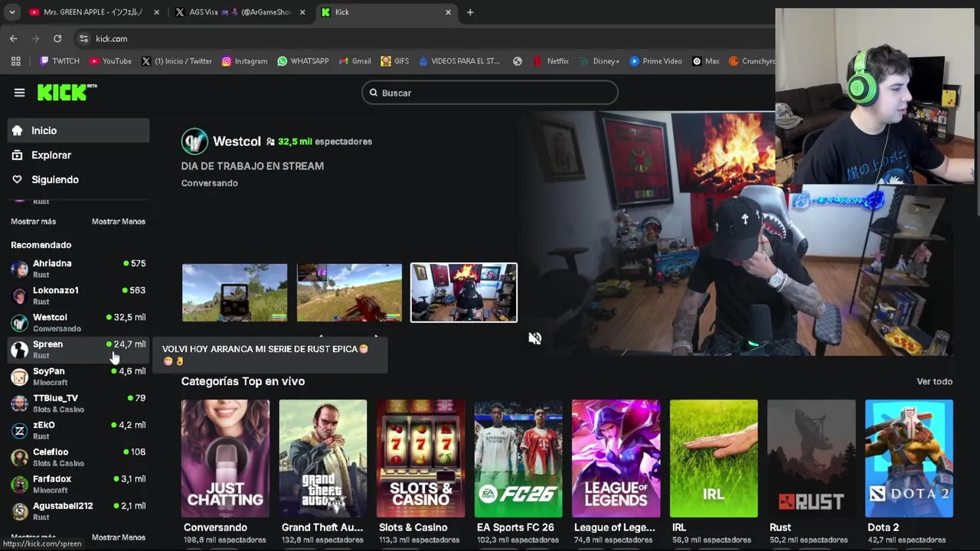Select the second Rust stream thumbnail
The image size is (980, 551).
click(349, 292)
